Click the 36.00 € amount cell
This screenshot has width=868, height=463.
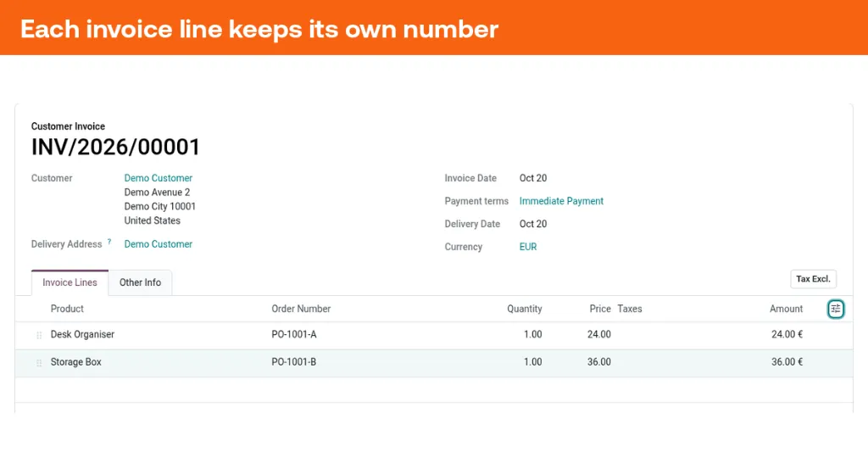click(787, 362)
